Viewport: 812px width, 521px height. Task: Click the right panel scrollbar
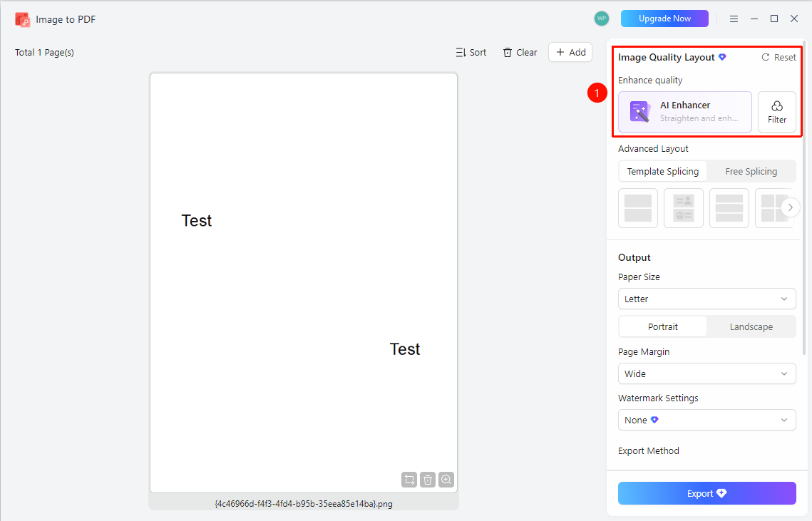[803, 197]
